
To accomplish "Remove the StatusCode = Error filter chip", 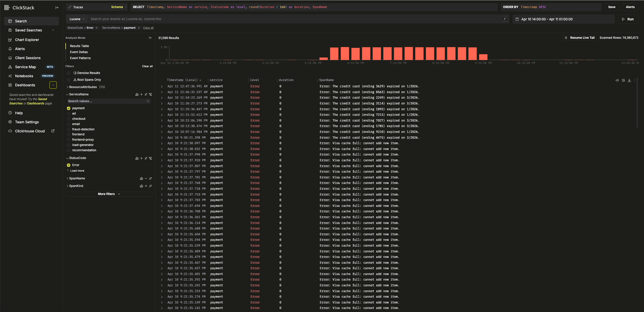I will [96, 28].
